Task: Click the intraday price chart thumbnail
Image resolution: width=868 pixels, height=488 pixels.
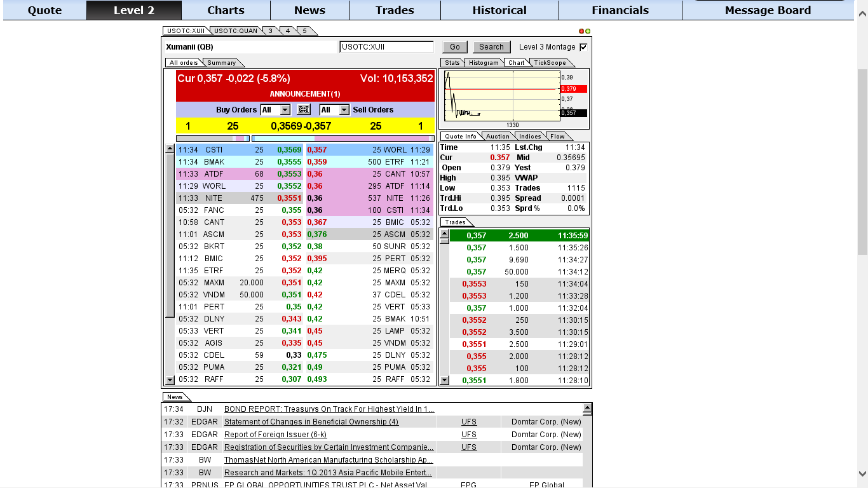Action: pyautogui.click(x=502, y=95)
